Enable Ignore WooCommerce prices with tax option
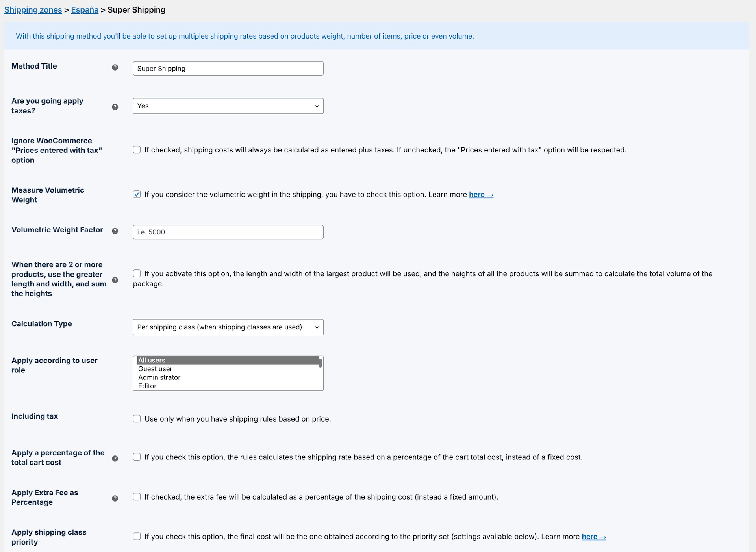This screenshot has height=552, width=756. [137, 150]
